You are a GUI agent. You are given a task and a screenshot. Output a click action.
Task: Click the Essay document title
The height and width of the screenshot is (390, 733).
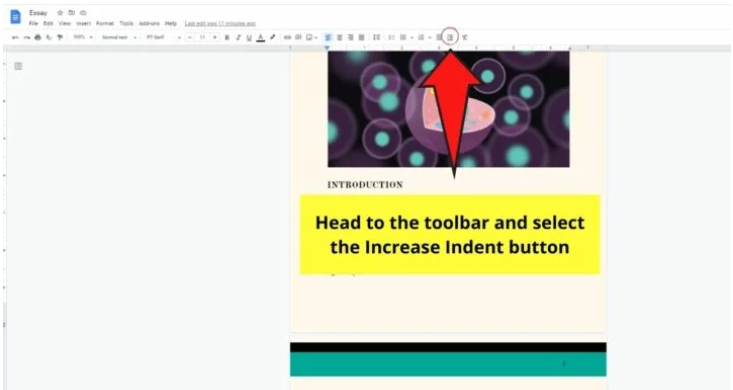click(38, 13)
